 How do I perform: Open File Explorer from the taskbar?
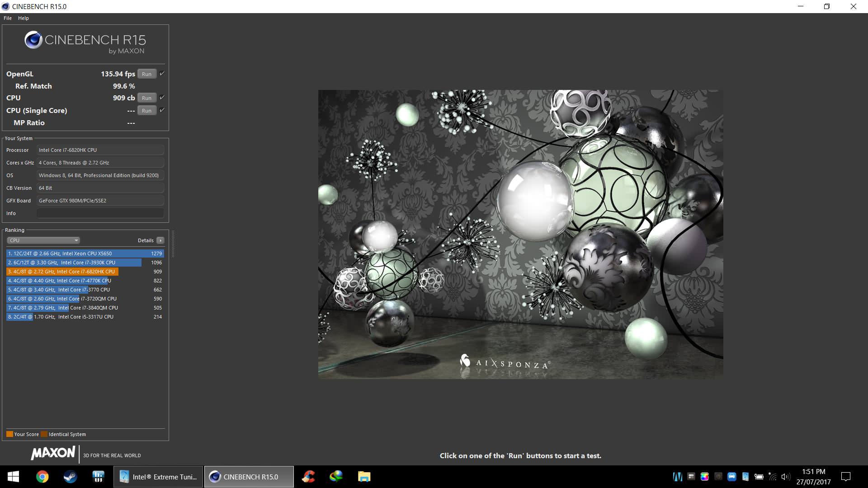click(x=364, y=477)
